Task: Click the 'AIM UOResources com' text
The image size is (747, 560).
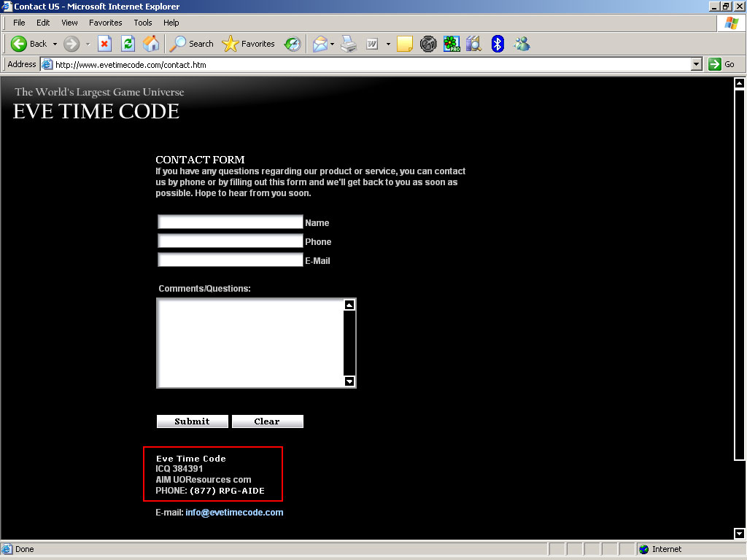Action: pos(204,480)
